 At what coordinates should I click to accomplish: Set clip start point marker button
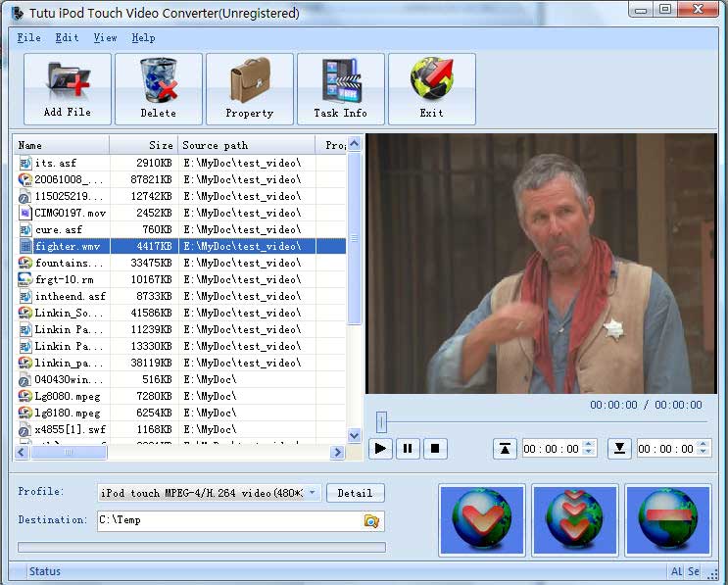505,449
